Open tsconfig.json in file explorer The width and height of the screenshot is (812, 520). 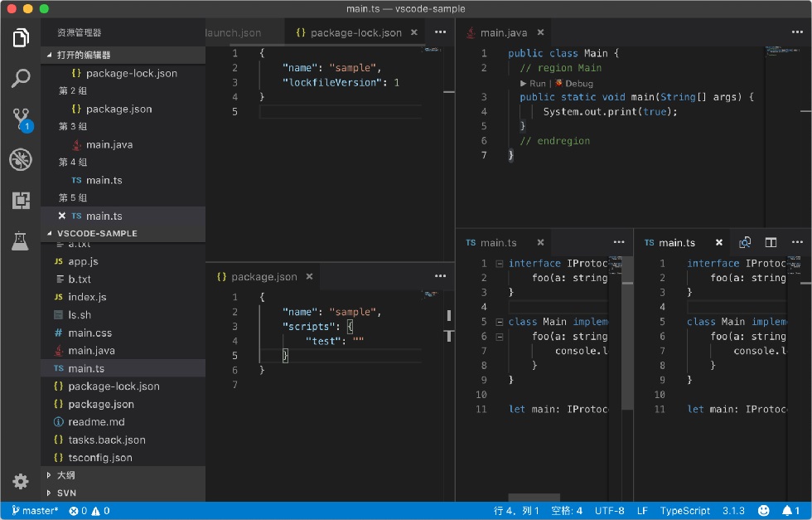pos(123,458)
